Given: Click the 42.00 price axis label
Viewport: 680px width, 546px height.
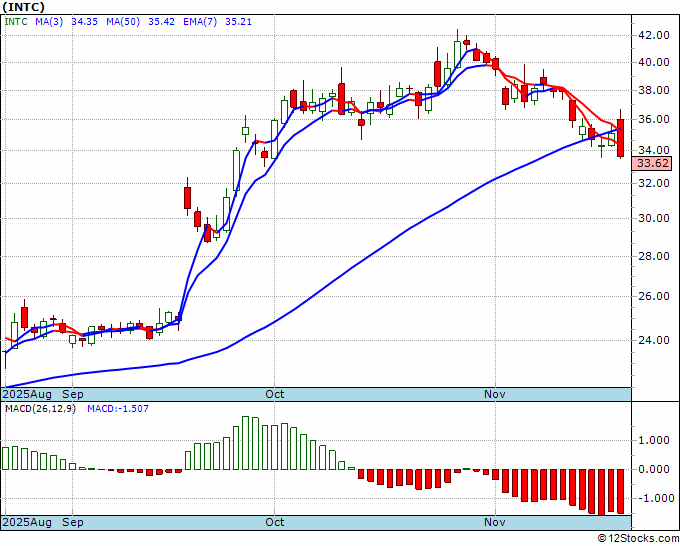Looking at the screenshot, I should pyautogui.click(x=655, y=35).
